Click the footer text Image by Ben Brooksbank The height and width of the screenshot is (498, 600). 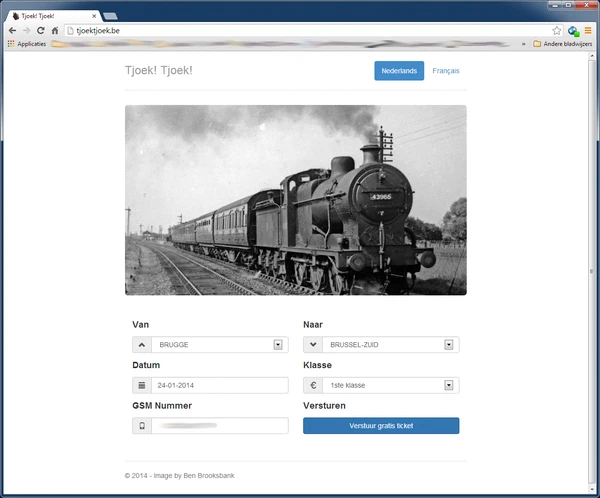pyautogui.click(x=194, y=475)
